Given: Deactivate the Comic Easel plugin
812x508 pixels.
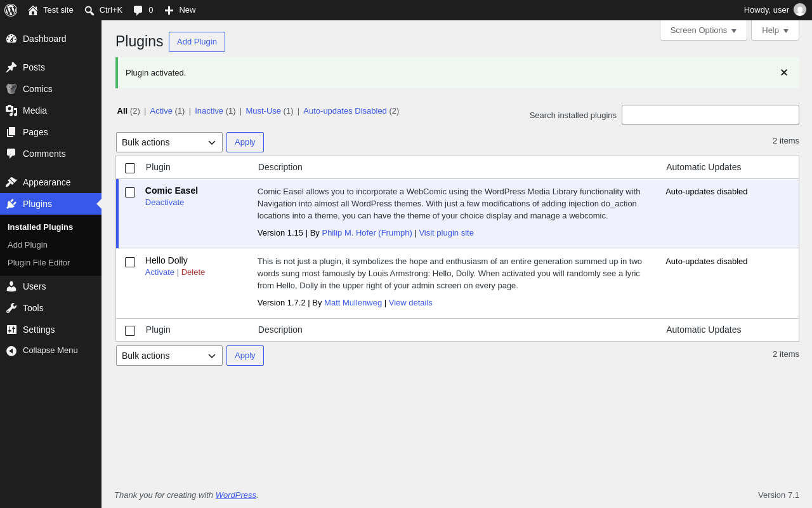Looking at the screenshot, I should coord(165,203).
